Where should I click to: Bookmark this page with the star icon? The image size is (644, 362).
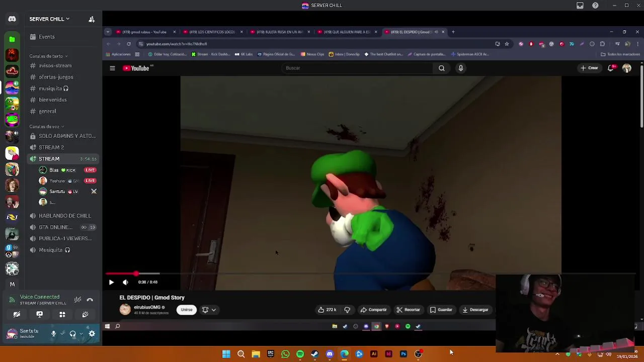507,44
